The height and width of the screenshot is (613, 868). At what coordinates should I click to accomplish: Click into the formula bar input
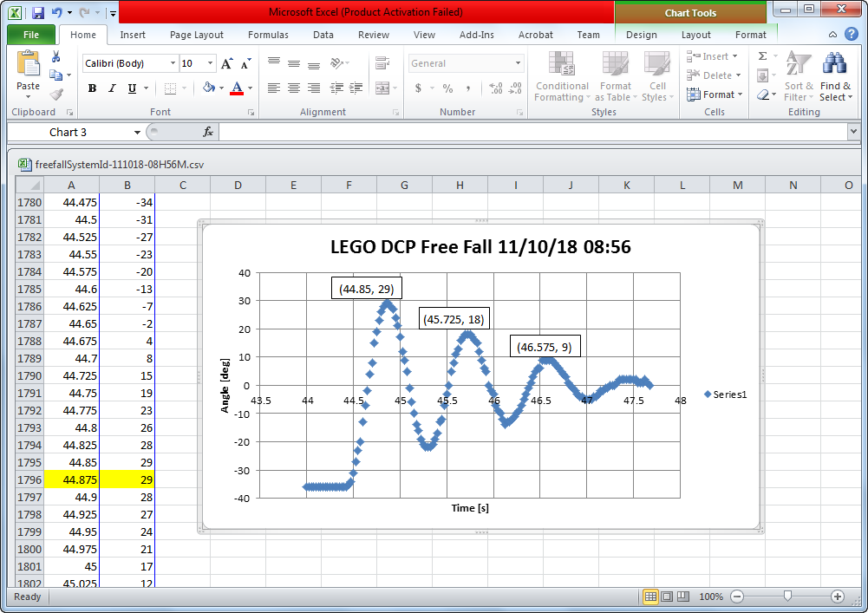pos(533,132)
